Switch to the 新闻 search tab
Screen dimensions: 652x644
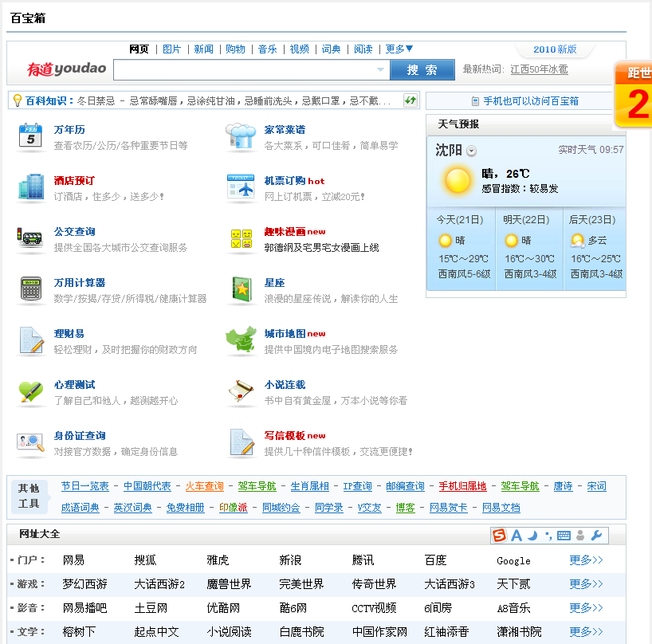coord(203,49)
